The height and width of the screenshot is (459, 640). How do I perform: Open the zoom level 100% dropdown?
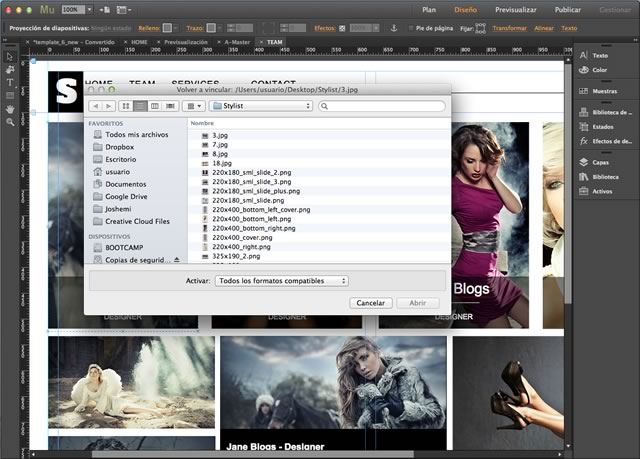[x=89, y=9]
